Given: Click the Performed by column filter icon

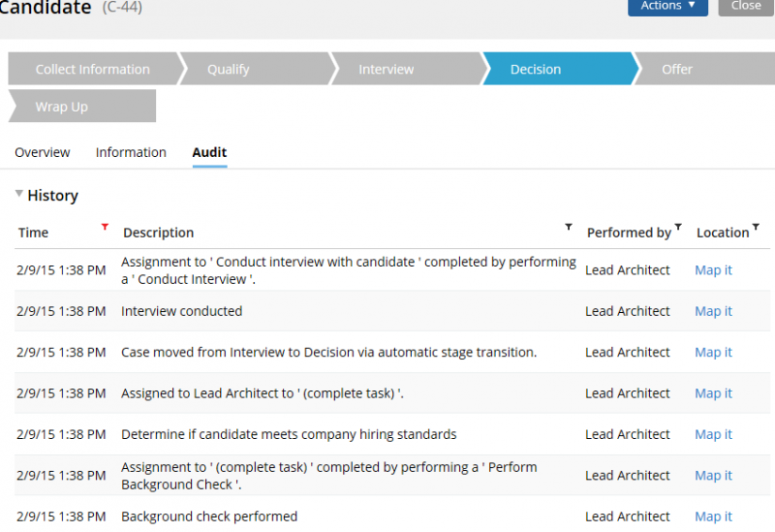Looking at the screenshot, I should [678, 227].
